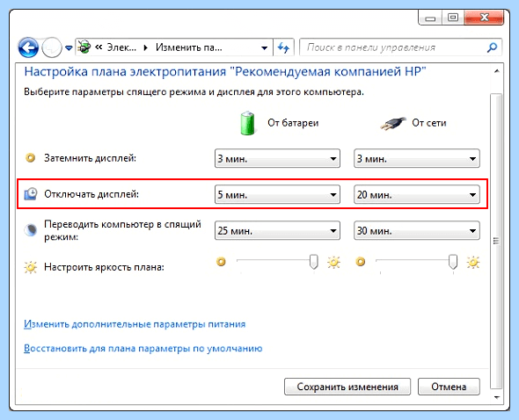
Task: Click the 'От сети' column label
Action: (429, 123)
